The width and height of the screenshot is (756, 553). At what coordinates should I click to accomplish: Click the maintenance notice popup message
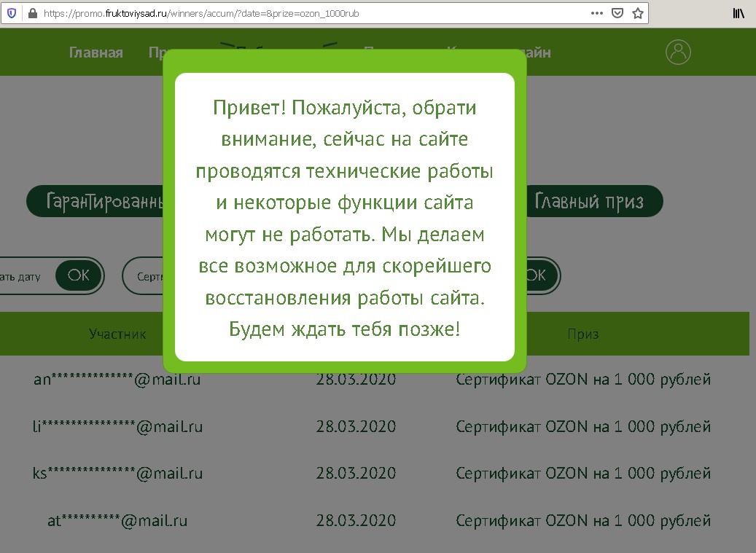click(x=344, y=217)
